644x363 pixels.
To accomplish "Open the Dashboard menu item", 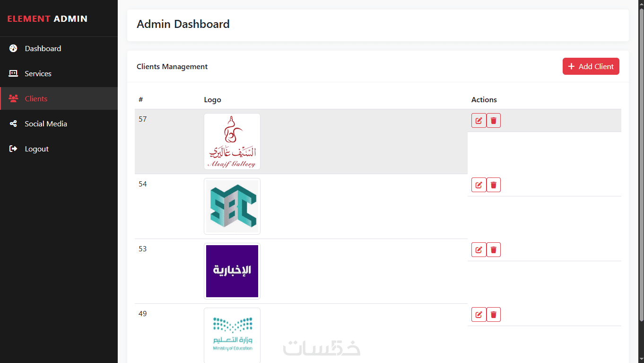I will tap(59, 48).
